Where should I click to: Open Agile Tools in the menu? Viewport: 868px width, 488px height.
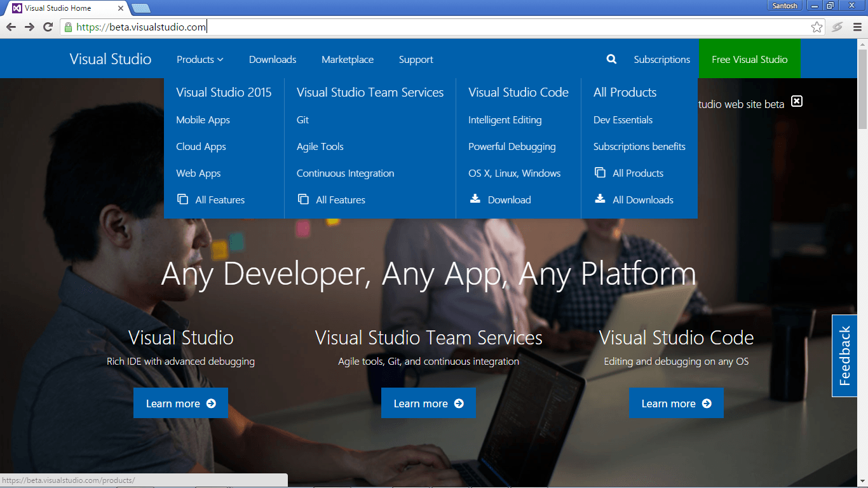(320, 147)
